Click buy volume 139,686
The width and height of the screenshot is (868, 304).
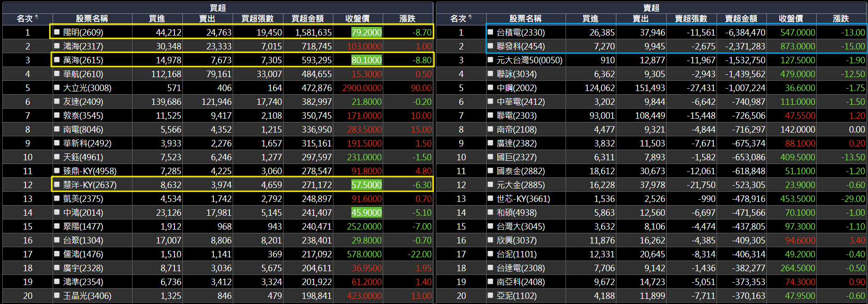pyautogui.click(x=166, y=102)
